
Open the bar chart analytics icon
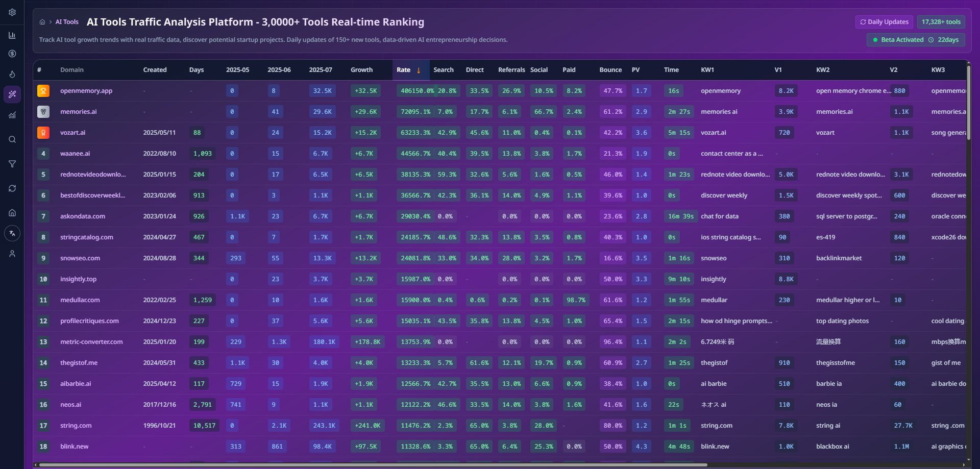point(12,36)
